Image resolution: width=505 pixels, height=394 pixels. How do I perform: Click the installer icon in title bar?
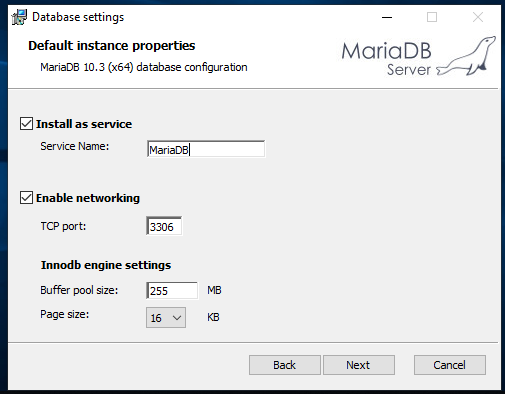tap(19, 17)
